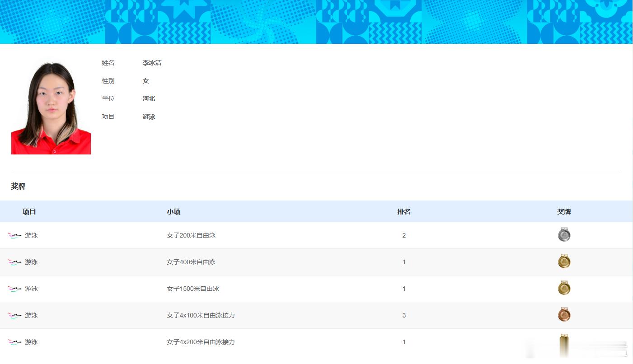Click the swimming icon in the 女子4x200米自由泳接力 row
633x364 pixels.
point(14,342)
